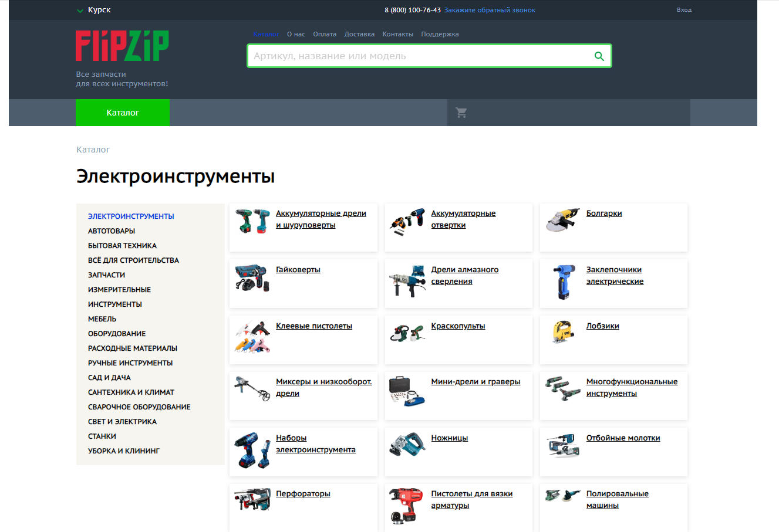Select РАСХОДНЫЕ МАТЕРИАЛЫ category

[133, 348]
